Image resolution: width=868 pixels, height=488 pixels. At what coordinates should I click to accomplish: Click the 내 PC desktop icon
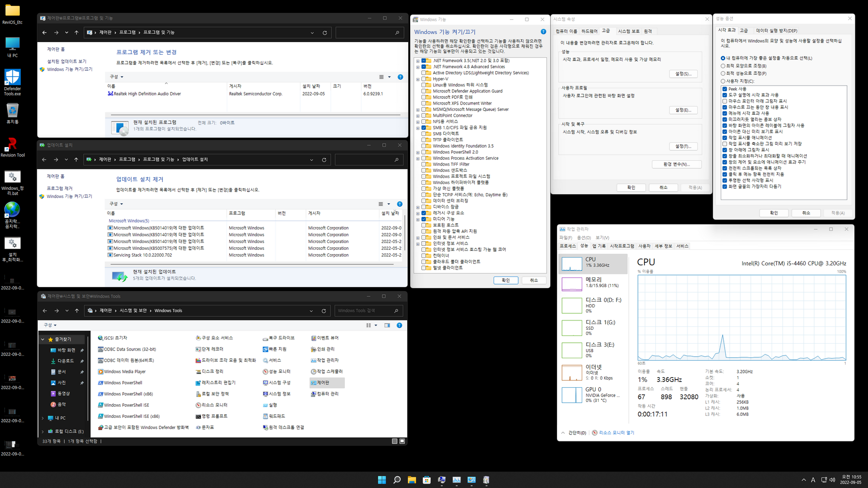click(x=12, y=47)
